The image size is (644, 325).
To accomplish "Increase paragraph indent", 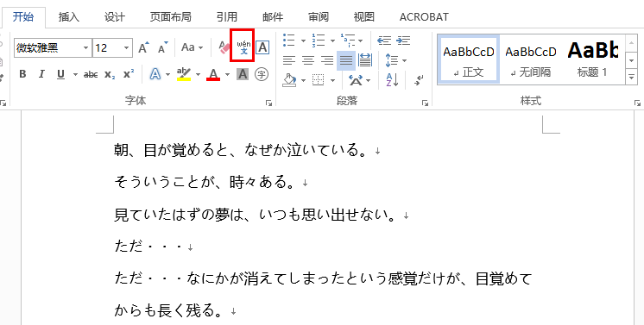I will pos(403,41).
